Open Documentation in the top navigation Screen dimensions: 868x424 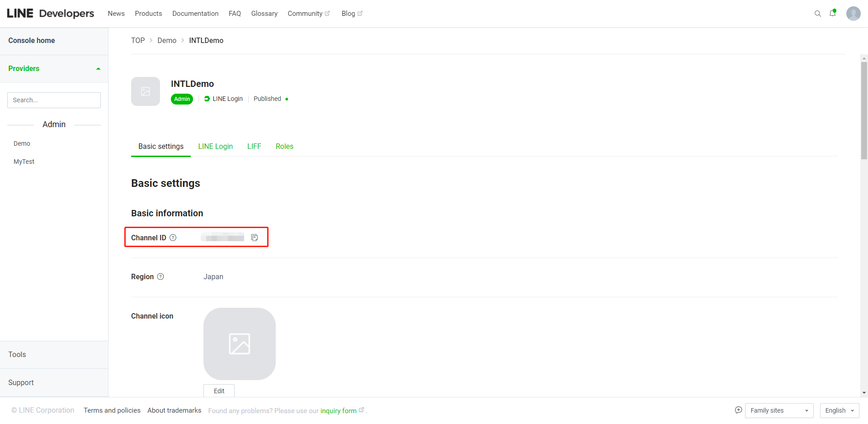pos(195,14)
